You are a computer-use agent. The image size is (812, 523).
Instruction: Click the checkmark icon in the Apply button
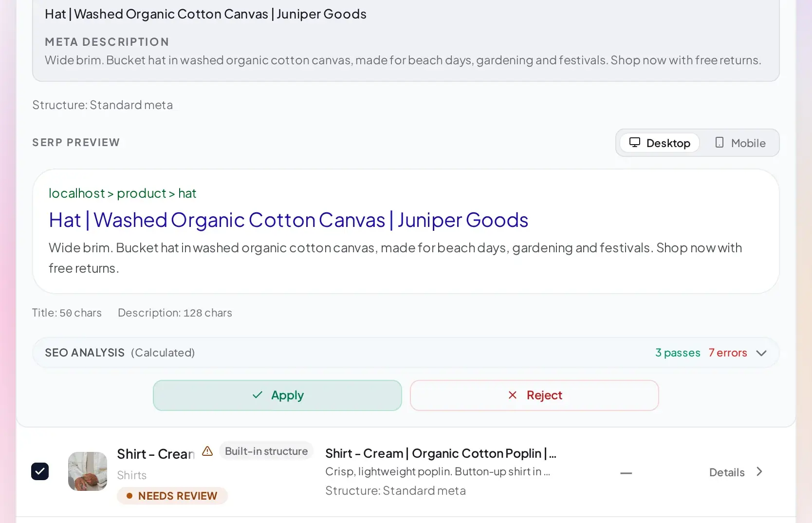(x=258, y=395)
